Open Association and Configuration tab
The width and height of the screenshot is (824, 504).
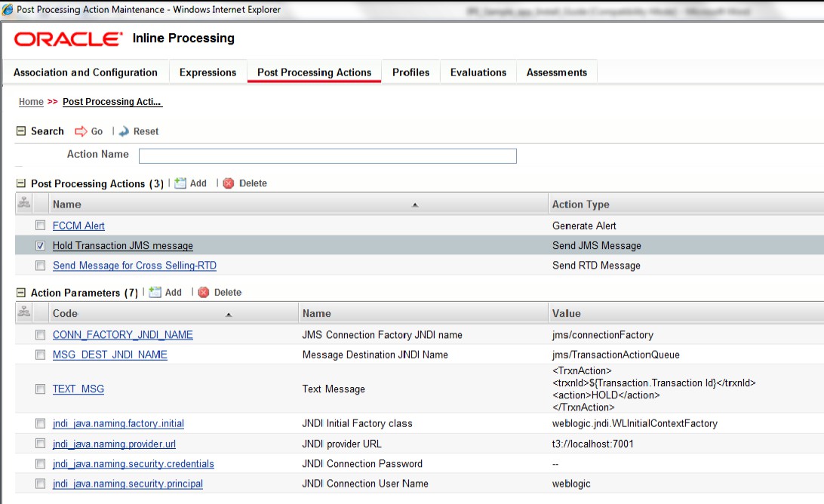coord(86,72)
